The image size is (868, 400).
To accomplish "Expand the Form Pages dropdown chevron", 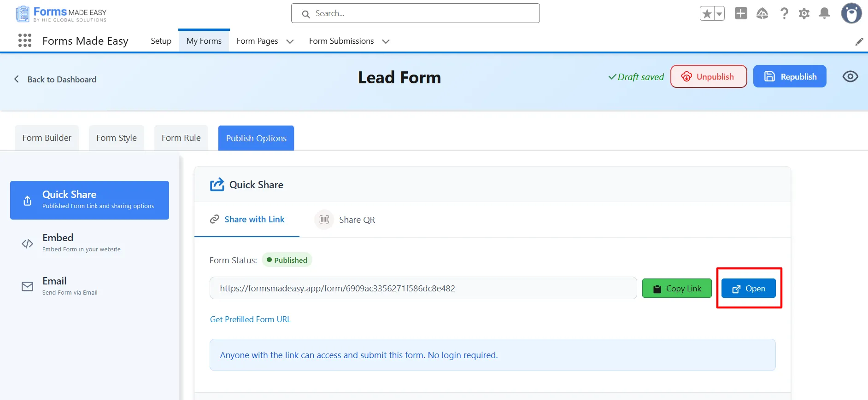I will 290,41.
